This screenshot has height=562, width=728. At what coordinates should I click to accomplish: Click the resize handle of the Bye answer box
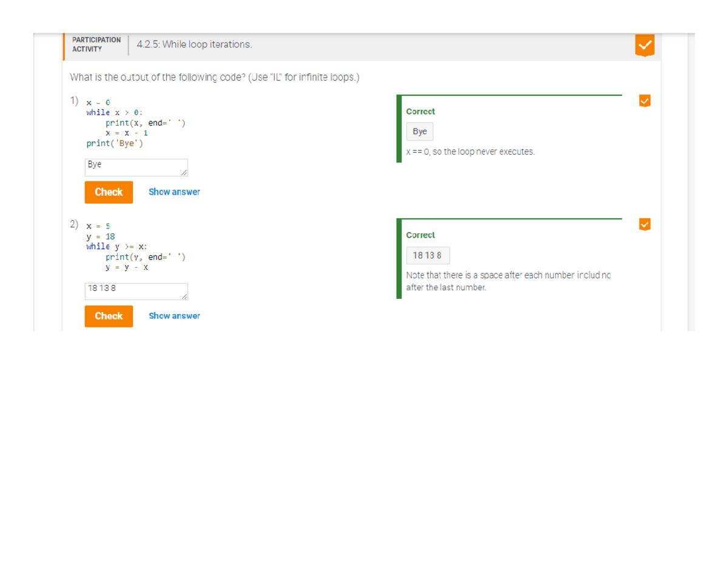[x=184, y=173]
